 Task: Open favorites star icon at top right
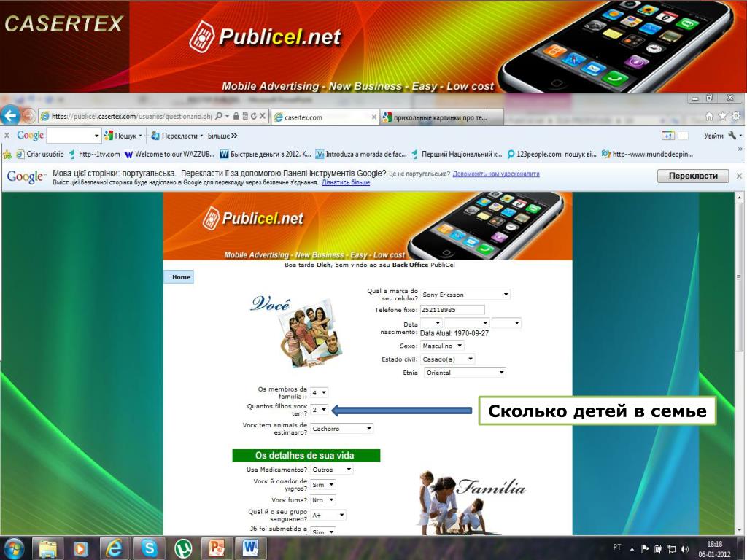(x=723, y=116)
